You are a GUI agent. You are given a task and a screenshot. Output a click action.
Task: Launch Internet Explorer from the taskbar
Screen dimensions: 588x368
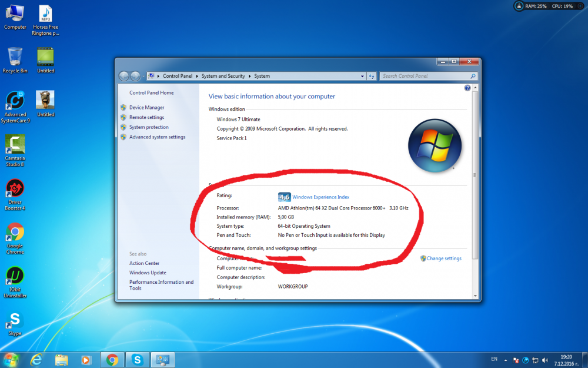(x=36, y=360)
